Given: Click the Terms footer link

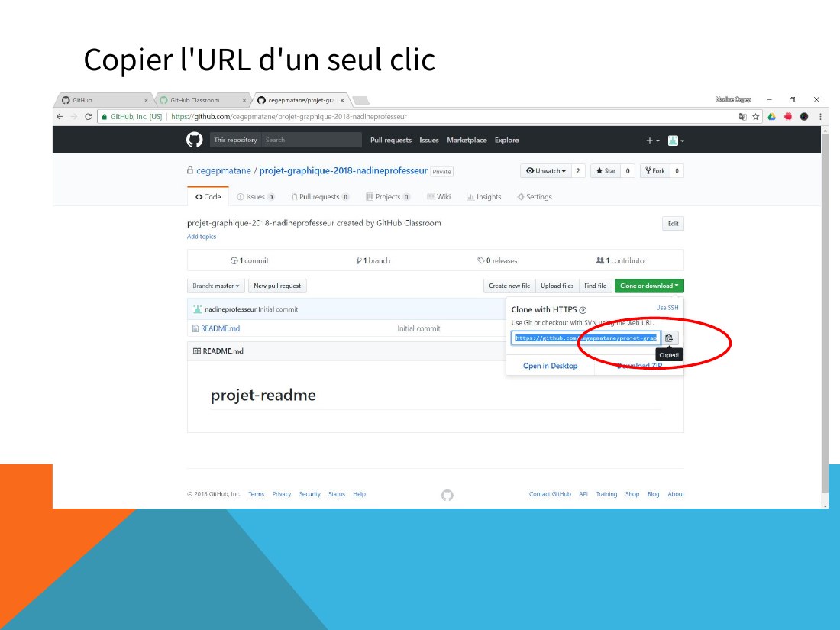Looking at the screenshot, I should [x=256, y=495].
